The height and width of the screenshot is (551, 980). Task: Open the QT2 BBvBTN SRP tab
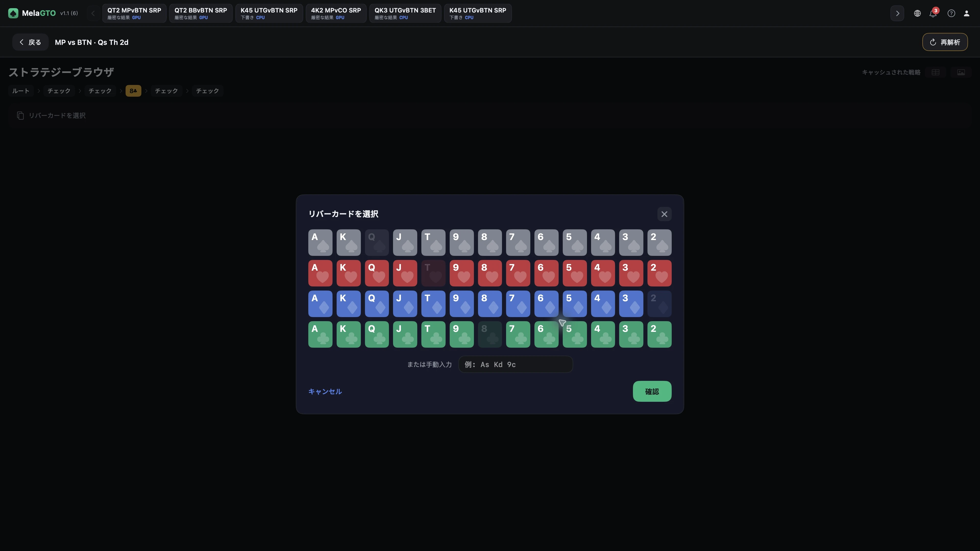click(201, 13)
